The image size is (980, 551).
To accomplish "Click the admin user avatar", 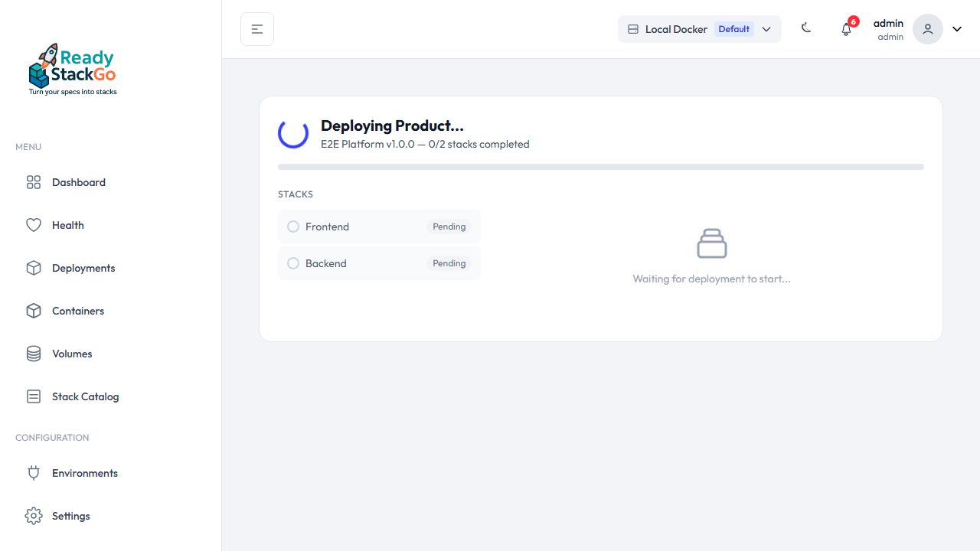I will [927, 28].
